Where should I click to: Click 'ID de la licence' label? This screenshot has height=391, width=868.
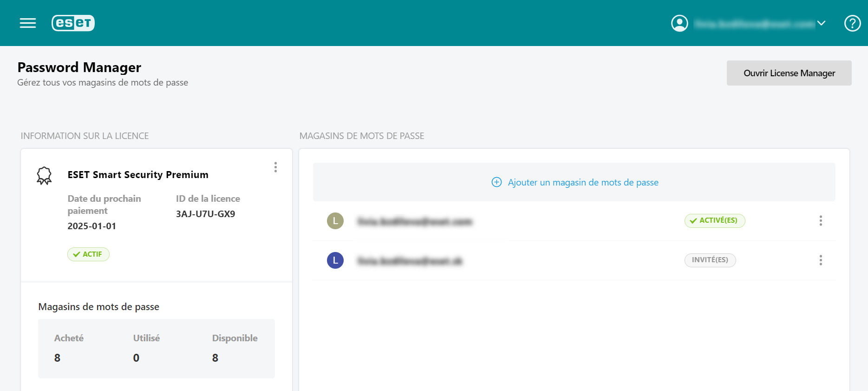(x=208, y=199)
